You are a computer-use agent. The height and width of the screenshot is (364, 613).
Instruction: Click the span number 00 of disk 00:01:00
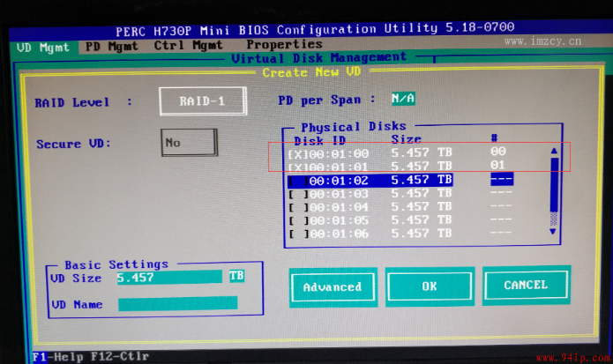pyautogui.click(x=498, y=151)
